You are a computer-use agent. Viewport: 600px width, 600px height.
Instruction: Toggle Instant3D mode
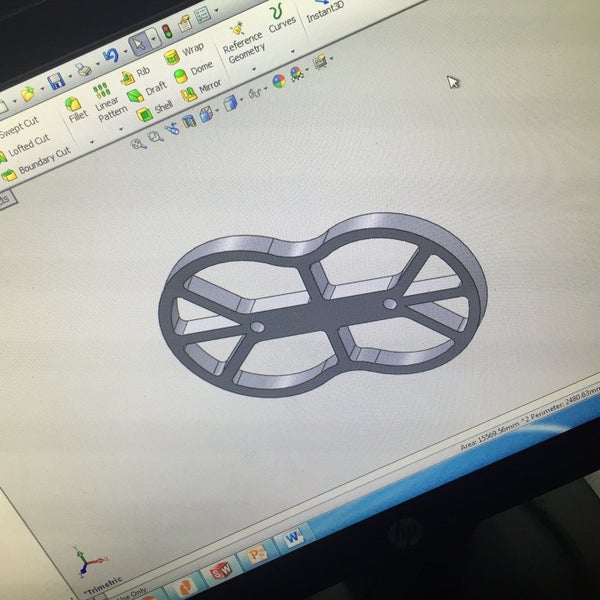coord(324,11)
